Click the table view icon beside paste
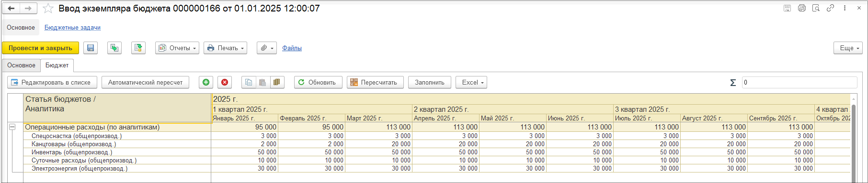The height and width of the screenshot is (183, 868). pos(277,82)
